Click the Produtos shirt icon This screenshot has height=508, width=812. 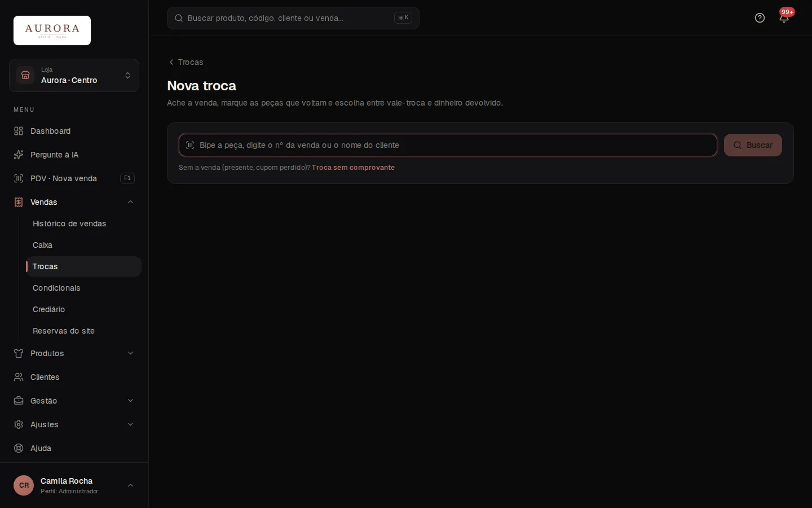19,353
